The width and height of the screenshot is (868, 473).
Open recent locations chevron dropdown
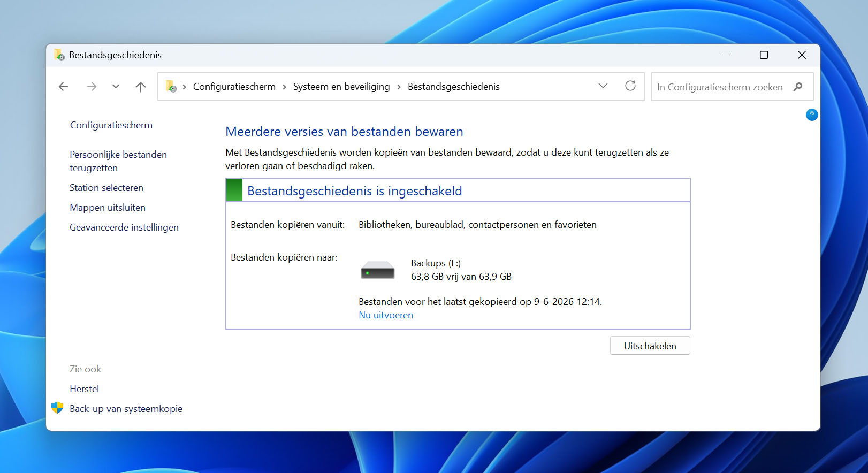point(116,87)
